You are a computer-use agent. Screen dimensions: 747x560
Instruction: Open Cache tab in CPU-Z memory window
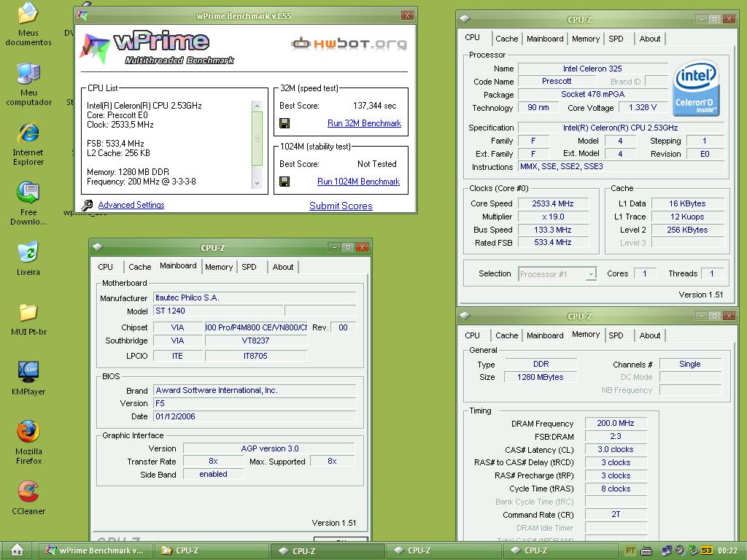[x=506, y=335]
